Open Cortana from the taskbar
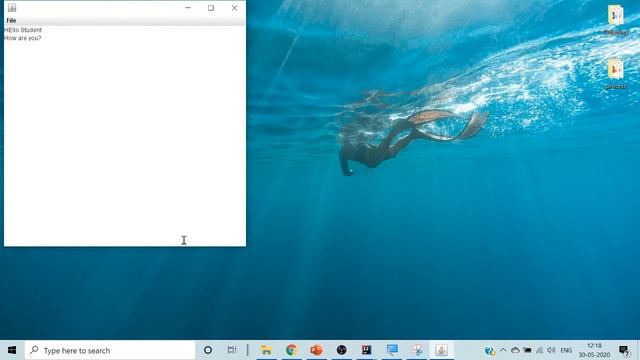 click(x=208, y=350)
